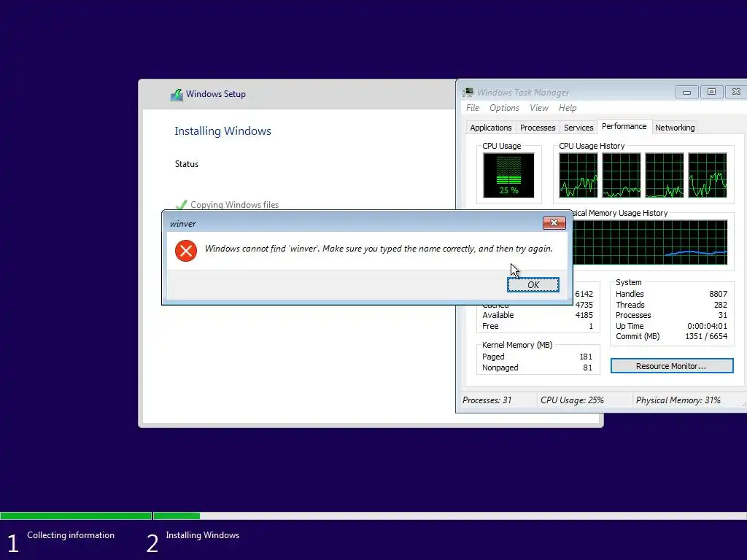Switch to the Applications tab
The image size is (747, 560).
[491, 128]
